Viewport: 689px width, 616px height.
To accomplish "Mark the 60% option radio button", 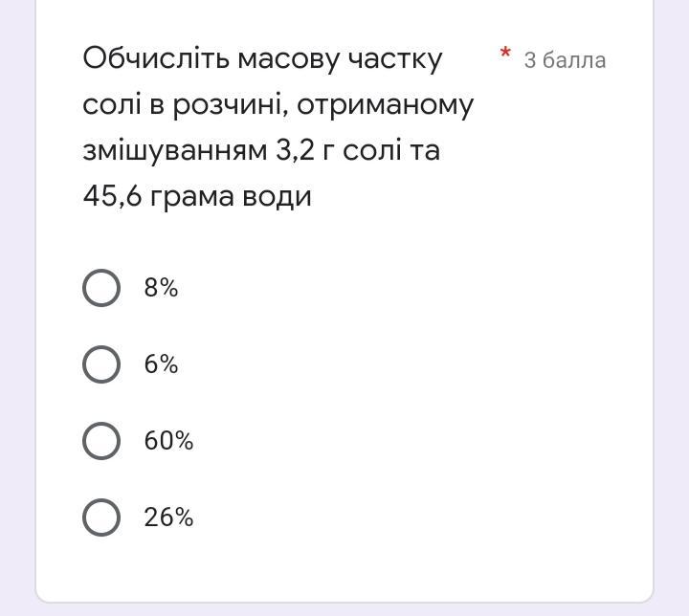I will click(x=101, y=441).
